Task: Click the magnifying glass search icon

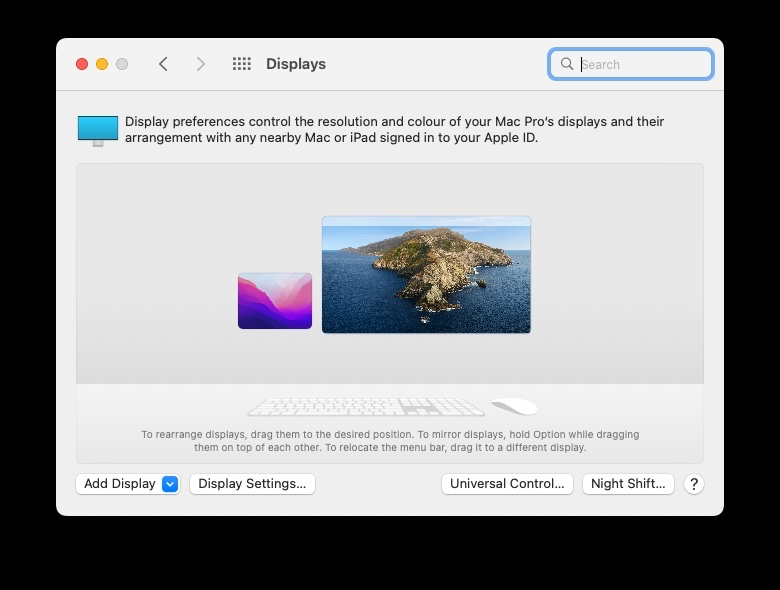Action: click(x=567, y=64)
